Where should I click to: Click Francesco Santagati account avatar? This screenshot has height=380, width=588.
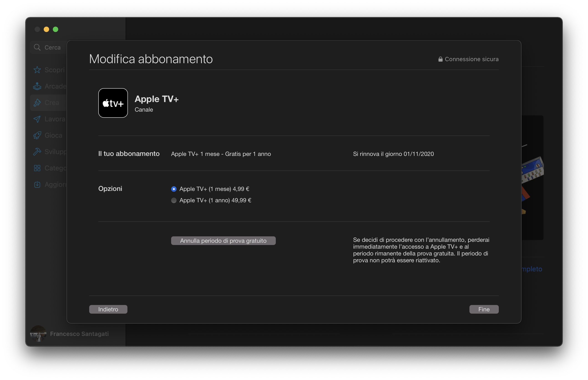pos(38,334)
